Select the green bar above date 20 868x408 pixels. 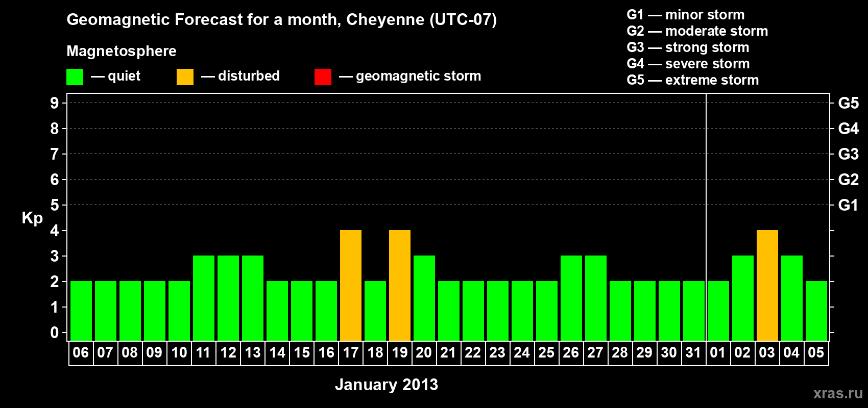click(x=424, y=298)
